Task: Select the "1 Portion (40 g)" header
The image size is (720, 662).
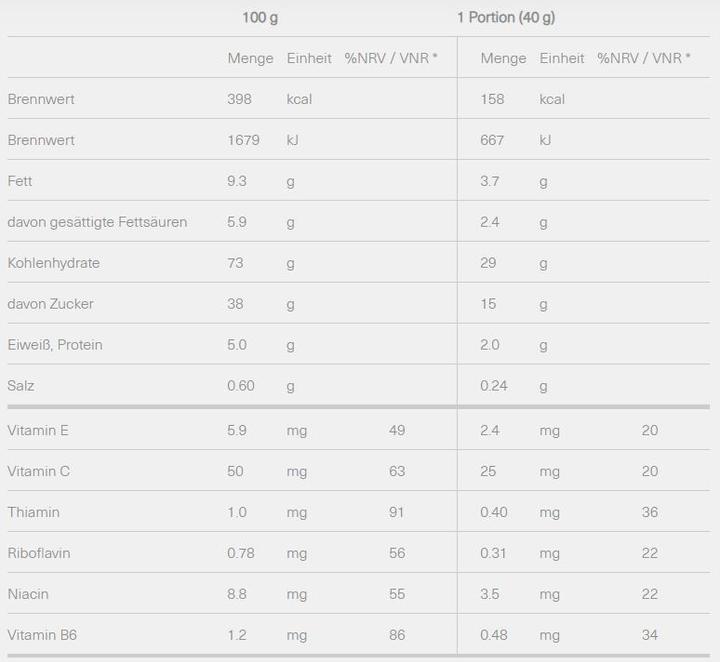Action: click(506, 18)
